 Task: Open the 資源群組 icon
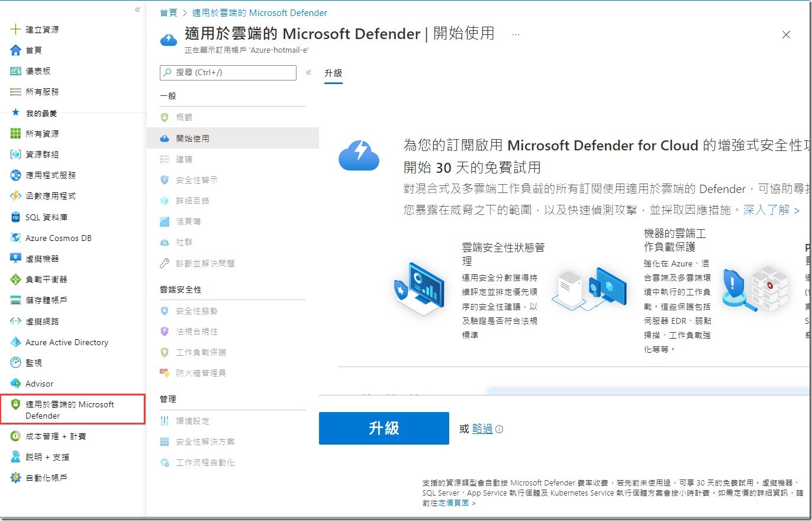click(16, 155)
